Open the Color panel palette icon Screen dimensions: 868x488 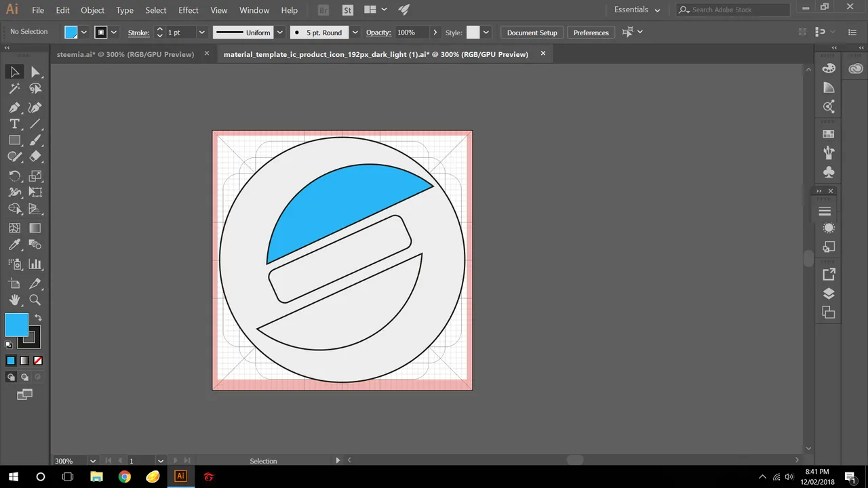coord(829,68)
